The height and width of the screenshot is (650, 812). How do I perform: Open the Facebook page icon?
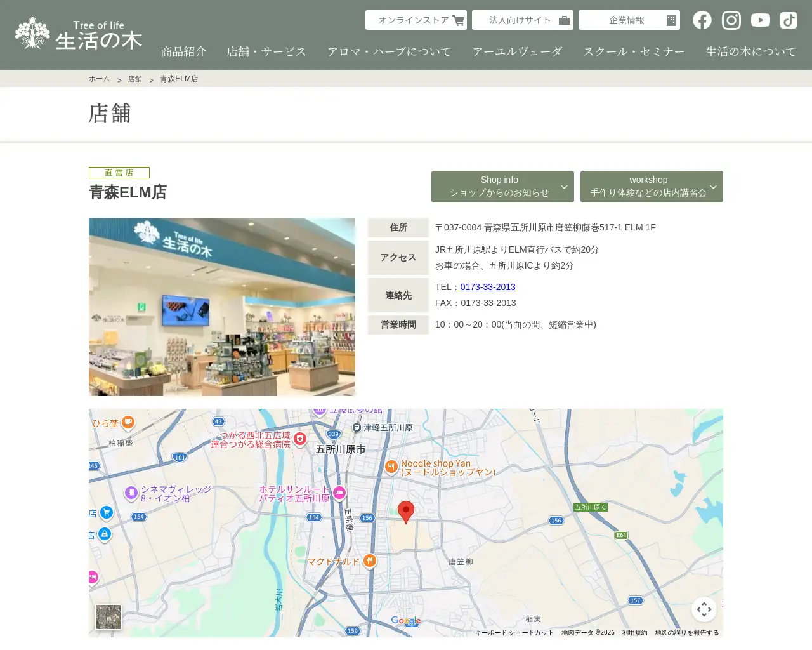[x=702, y=20]
